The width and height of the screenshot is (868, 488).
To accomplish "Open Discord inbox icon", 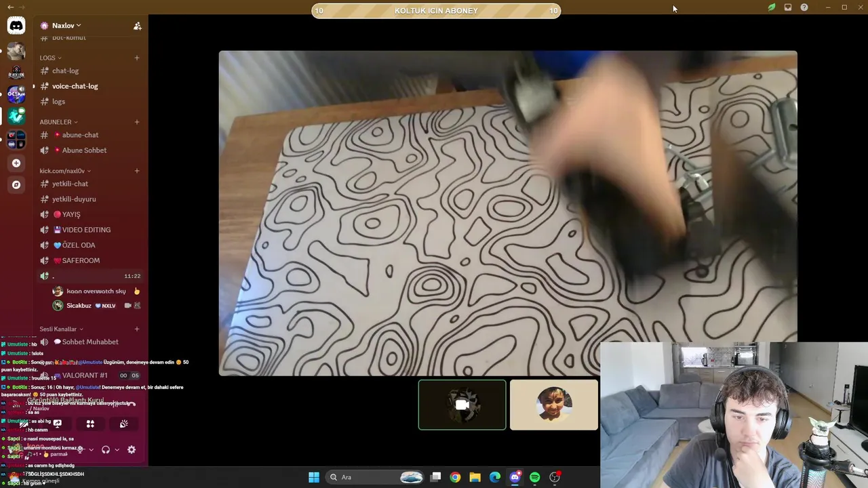I will 788,7.
